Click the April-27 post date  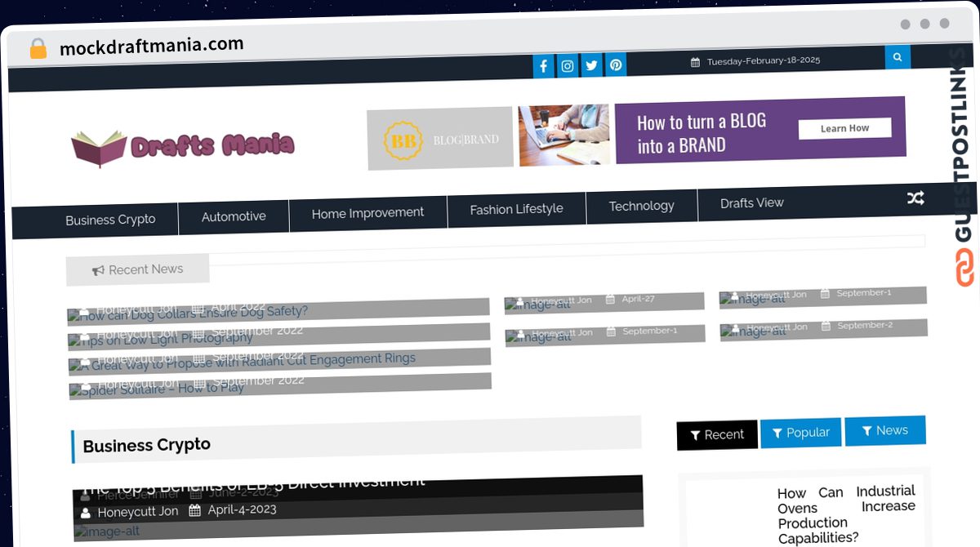tap(638, 299)
